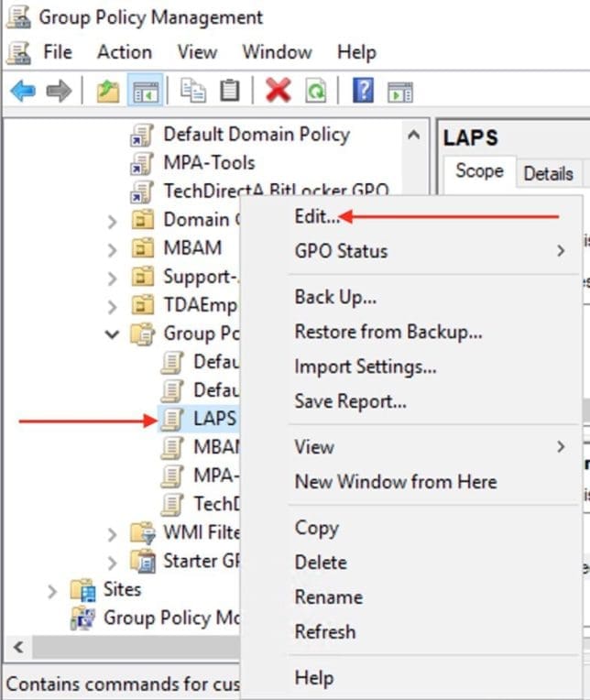The width and height of the screenshot is (590, 700).
Task: Expand the Starter GPOs node chevron
Action: 112,563
